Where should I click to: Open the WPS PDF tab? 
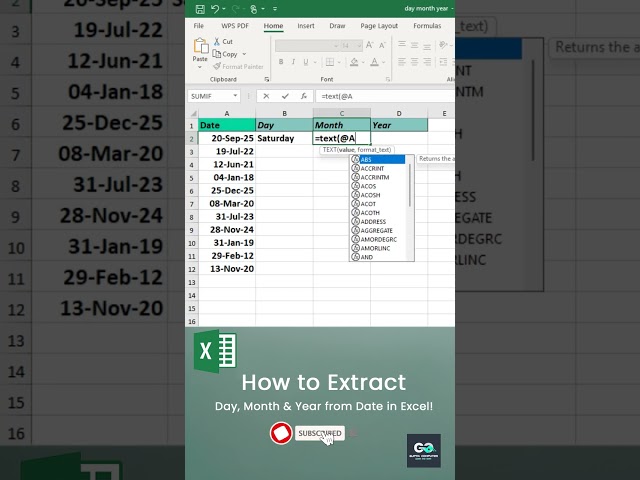pyautogui.click(x=235, y=26)
